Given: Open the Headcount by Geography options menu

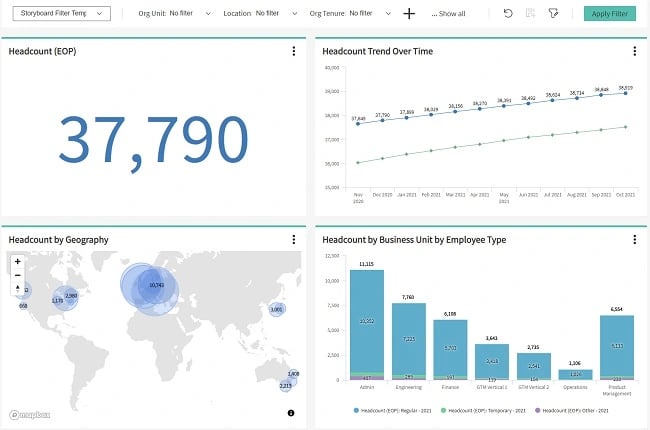Looking at the screenshot, I should (294, 239).
